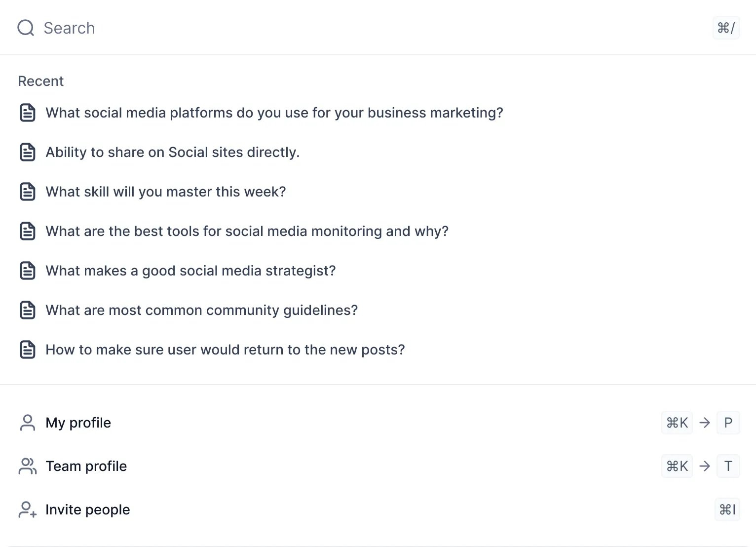Click the Team profile people icon

[x=28, y=466]
